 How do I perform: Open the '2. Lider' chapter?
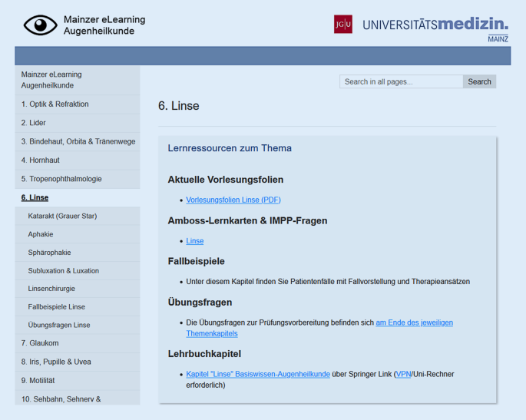pos(78,123)
